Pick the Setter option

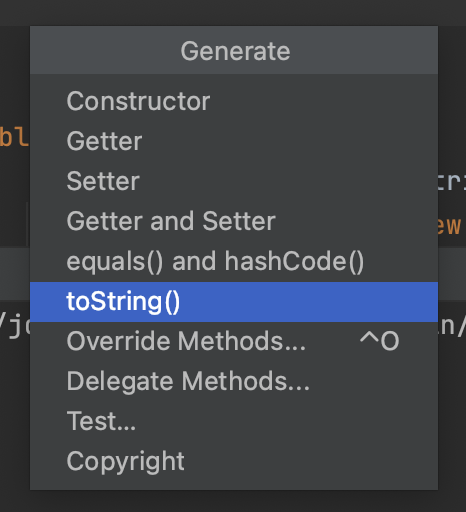[x=234, y=181]
